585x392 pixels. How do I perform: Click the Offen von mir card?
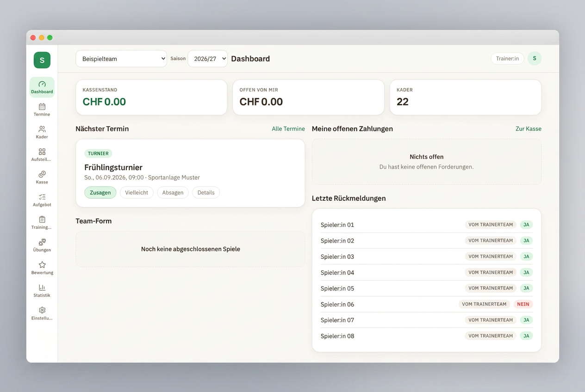[308, 98]
